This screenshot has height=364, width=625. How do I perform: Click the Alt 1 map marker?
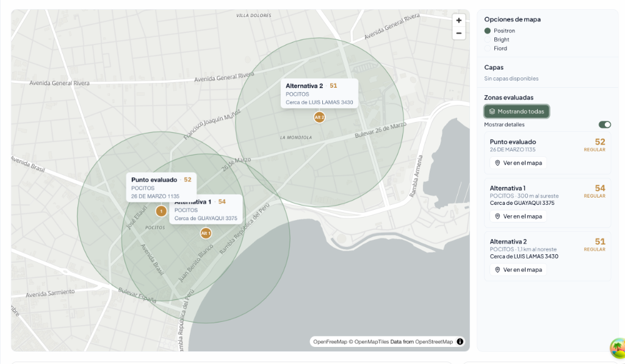(x=206, y=233)
